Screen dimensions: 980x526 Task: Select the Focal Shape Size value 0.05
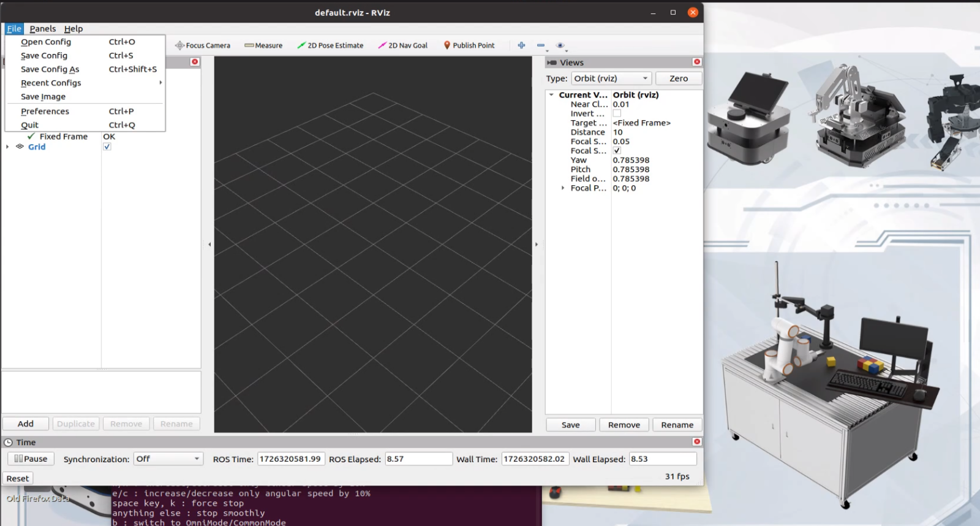[621, 142]
